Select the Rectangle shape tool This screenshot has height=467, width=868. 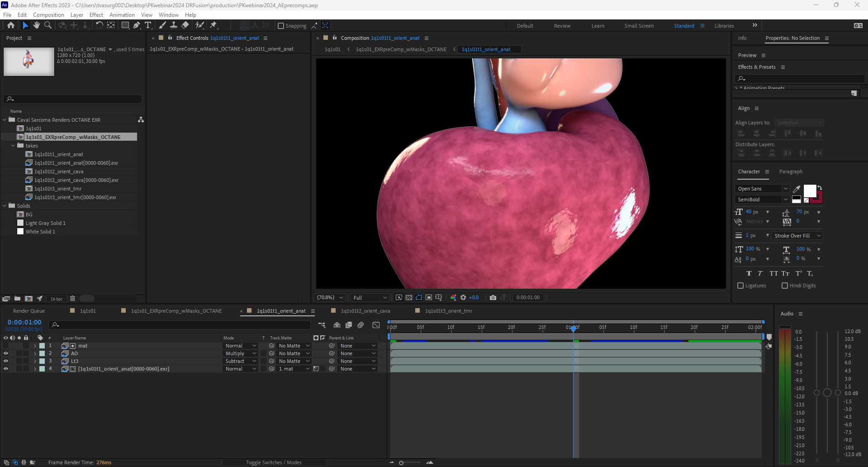(x=125, y=25)
